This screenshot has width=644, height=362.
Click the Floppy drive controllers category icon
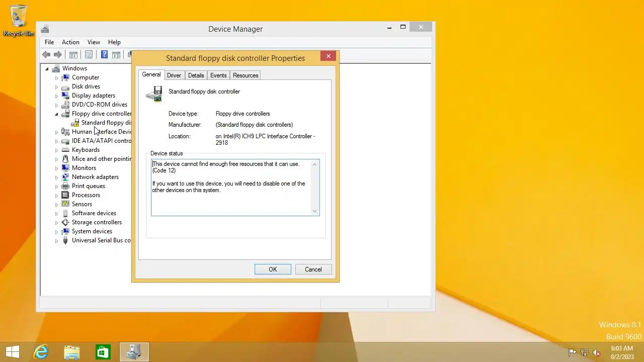(65, 114)
